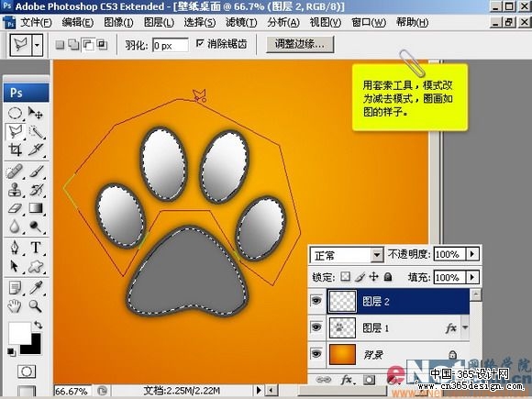Select the Elliptical Marquee tool
This screenshot has width=532, height=399.
tap(15, 113)
